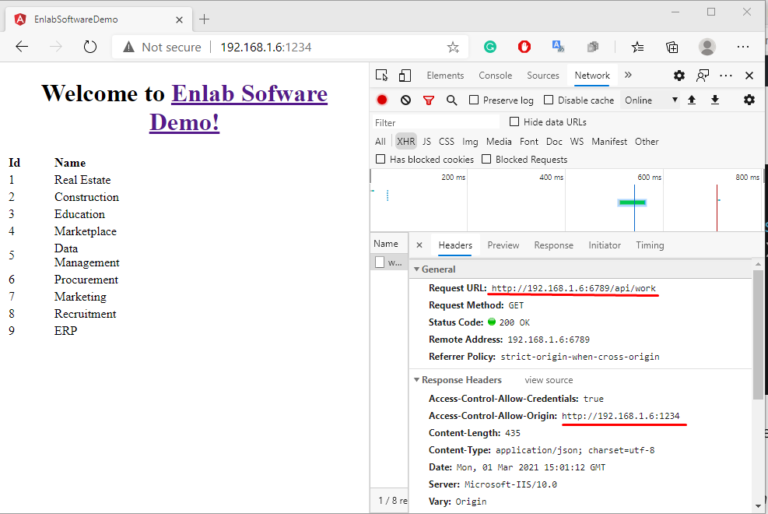Clear the network log
The image size is (768, 514).
406,100
